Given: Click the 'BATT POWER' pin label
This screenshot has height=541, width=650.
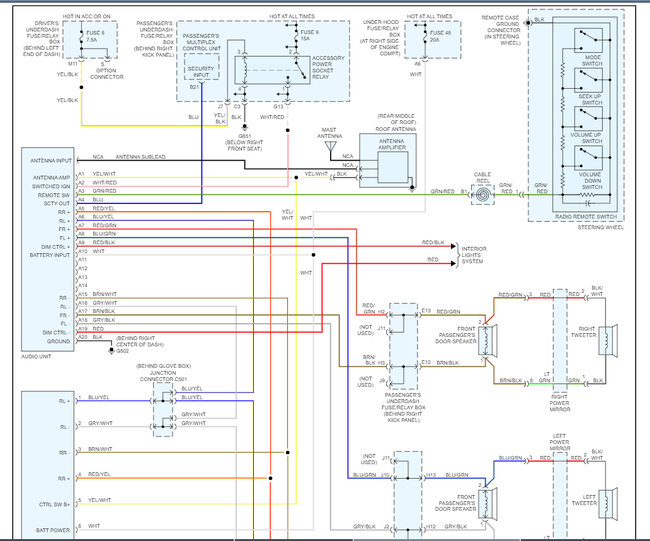Looking at the screenshot, I should click(53, 530).
